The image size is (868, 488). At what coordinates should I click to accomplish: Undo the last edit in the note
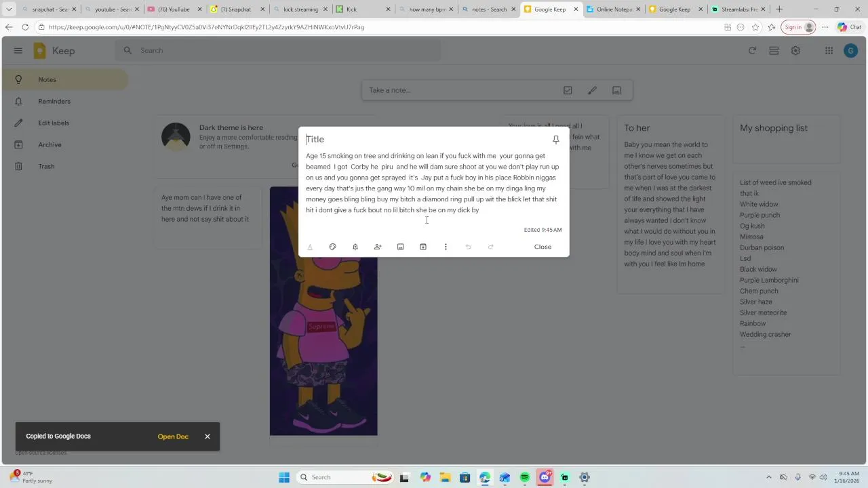(x=468, y=247)
